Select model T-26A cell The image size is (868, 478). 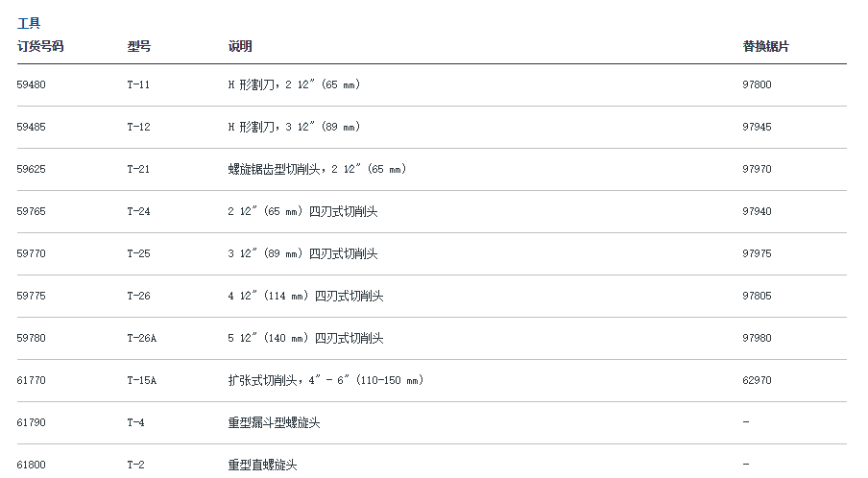(141, 338)
